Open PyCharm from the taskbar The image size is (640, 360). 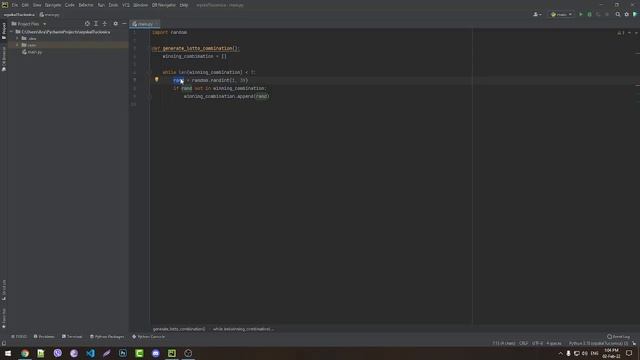pos(172,353)
